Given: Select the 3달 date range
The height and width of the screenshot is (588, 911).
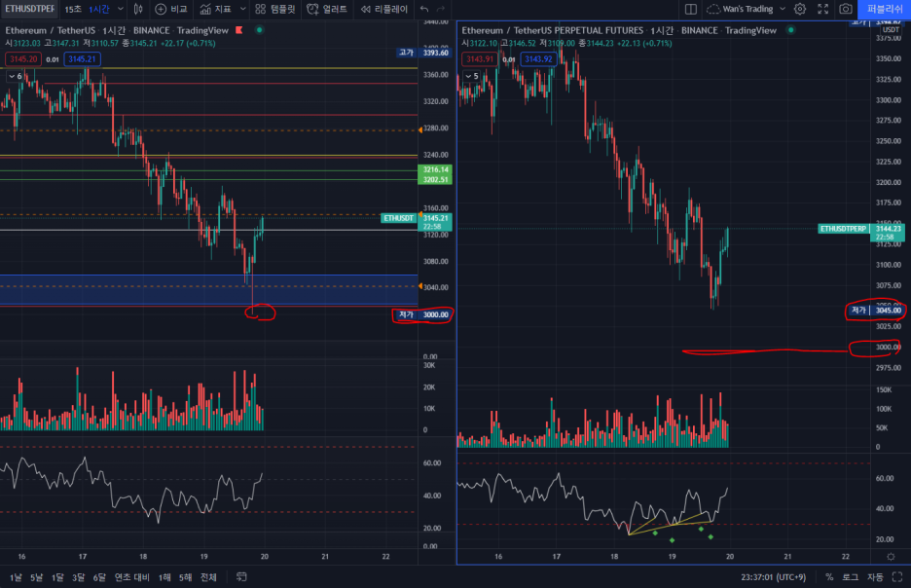Looking at the screenshot, I should click(x=78, y=577).
